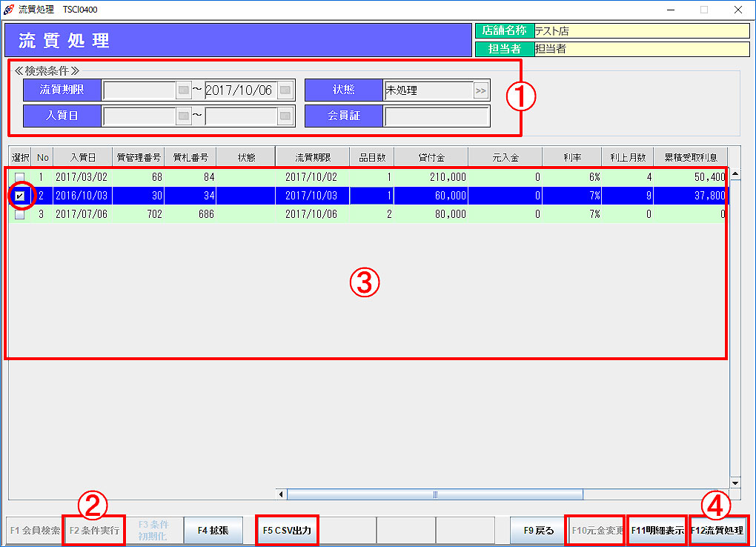Check the selection box for row 1
The image size is (756, 547).
pos(20,178)
